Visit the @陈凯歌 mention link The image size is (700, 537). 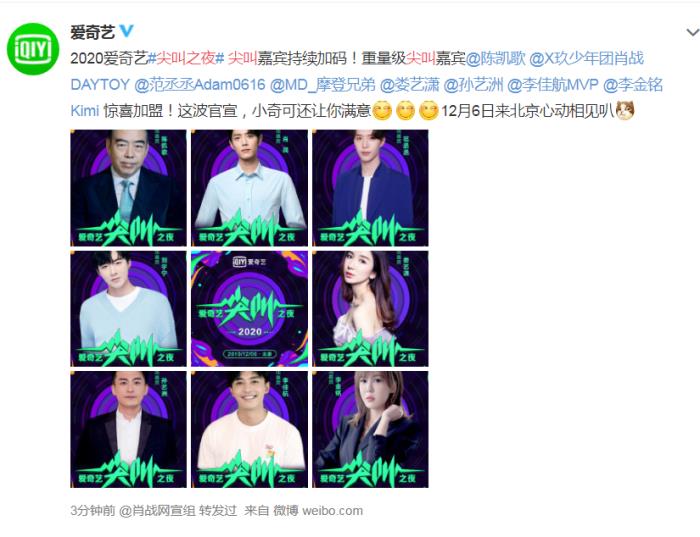[495, 58]
